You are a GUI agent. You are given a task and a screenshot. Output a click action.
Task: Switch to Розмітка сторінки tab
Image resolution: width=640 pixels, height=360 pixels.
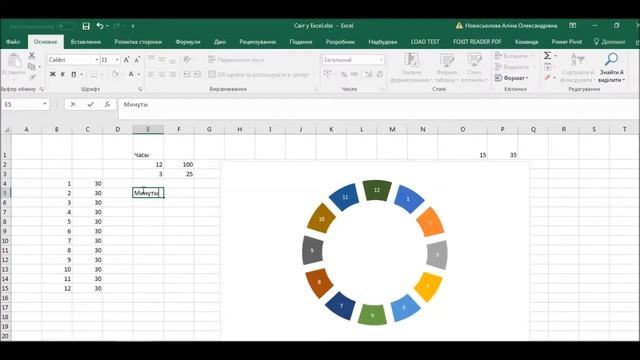(138, 42)
